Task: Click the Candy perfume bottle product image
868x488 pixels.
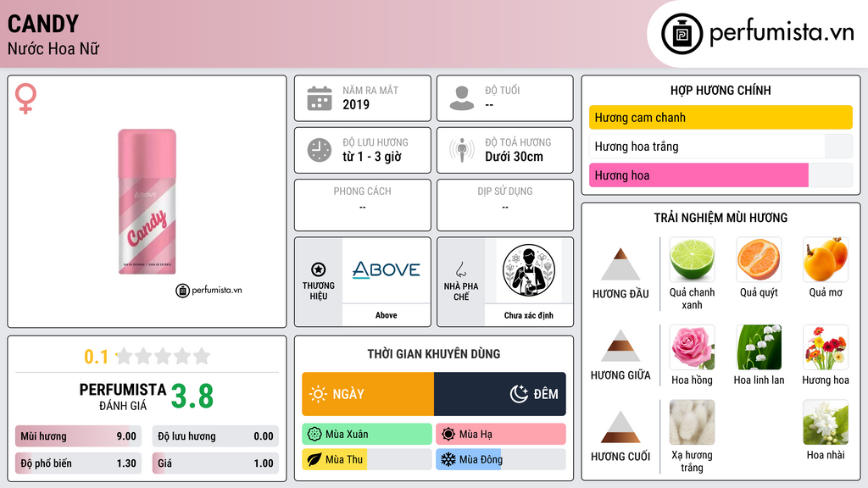Action: click(x=147, y=202)
